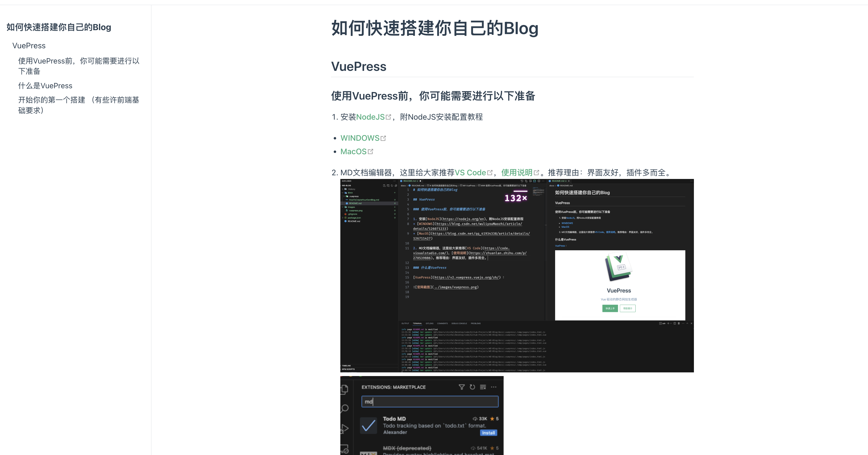Click the external-link icon after 使用说明

tap(536, 173)
